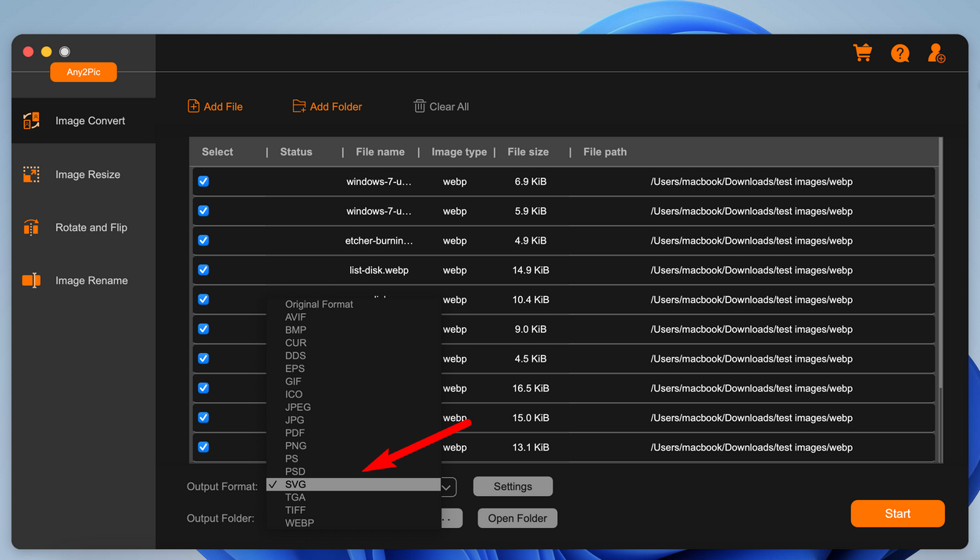The width and height of the screenshot is (980, 560).
Task: Uncheck the 15.0 KiB row checkbox
Action: pyautogui.click(x=203, y=418)
